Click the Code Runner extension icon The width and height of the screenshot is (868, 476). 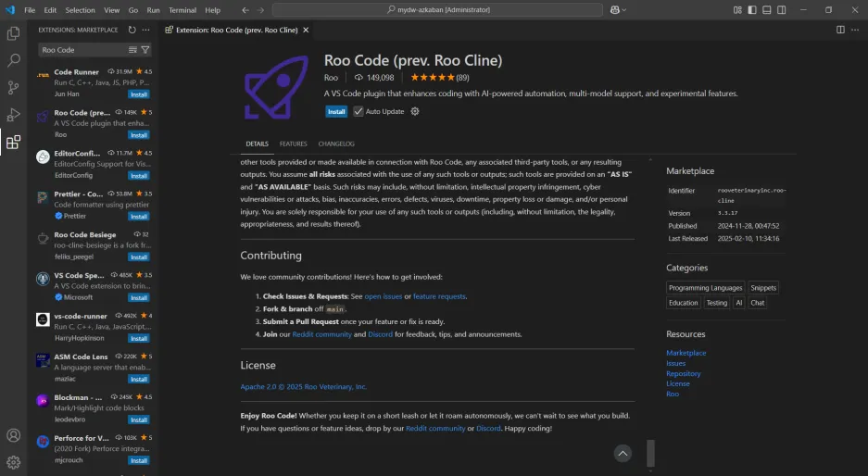[x=43, y=75]
